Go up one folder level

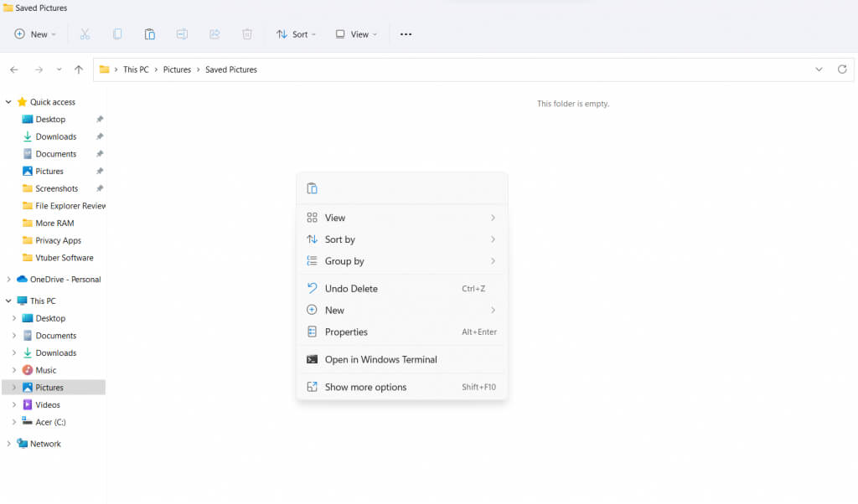click(x=79, y=69)
